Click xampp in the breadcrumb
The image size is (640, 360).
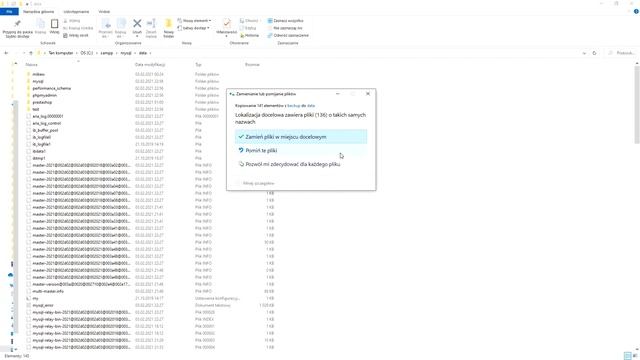[x=107, y=53]
